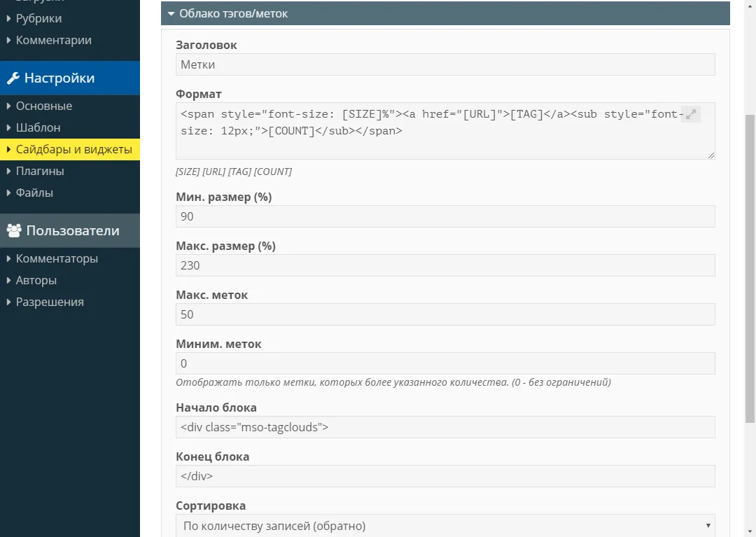Focus the Мин. размер (%) field
The width and height of the screenshot is (756, 537).
tap(444, 216)
